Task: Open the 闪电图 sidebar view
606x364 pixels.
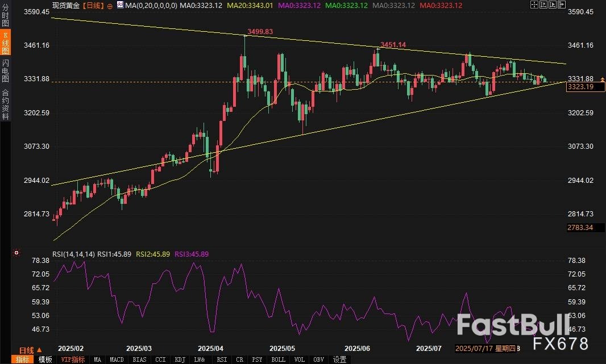Action: (x=5, y=71)
